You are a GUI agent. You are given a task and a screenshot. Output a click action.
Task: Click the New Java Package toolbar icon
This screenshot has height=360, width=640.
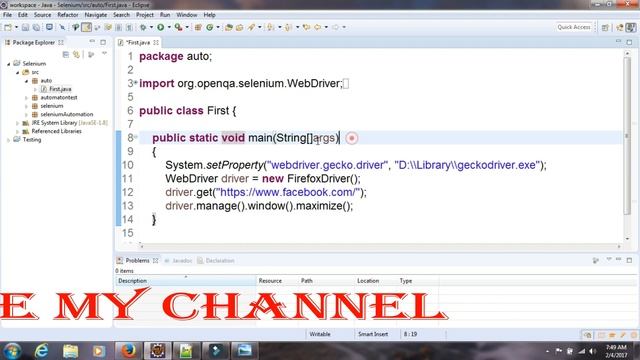198,27
